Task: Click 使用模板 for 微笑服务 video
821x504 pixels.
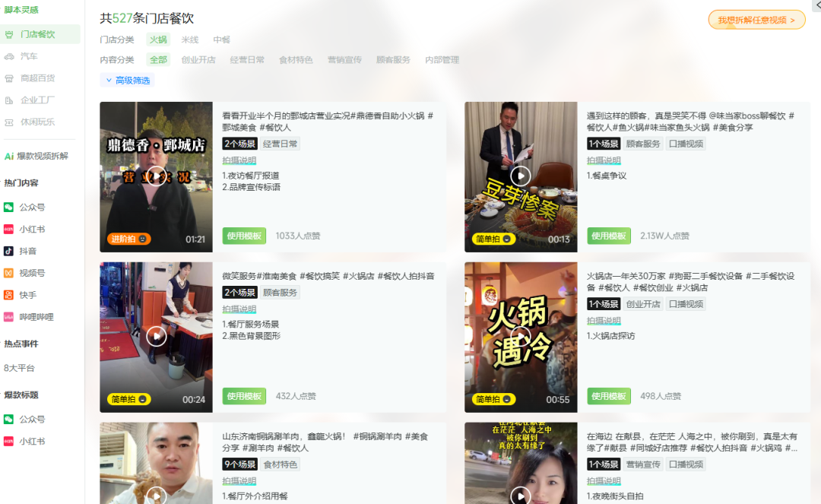Action: 244,396
